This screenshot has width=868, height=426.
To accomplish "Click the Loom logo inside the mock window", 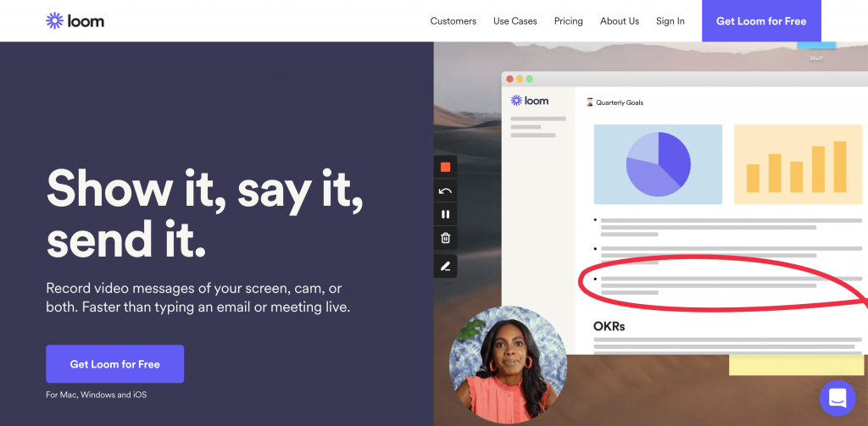I will click(x=529, y=101).
